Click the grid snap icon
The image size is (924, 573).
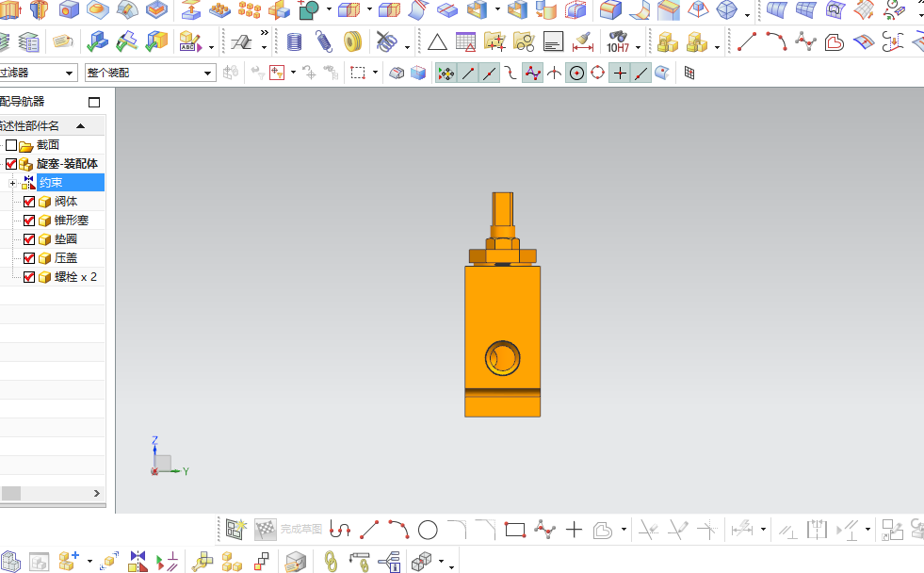click(x=689, y=73)
